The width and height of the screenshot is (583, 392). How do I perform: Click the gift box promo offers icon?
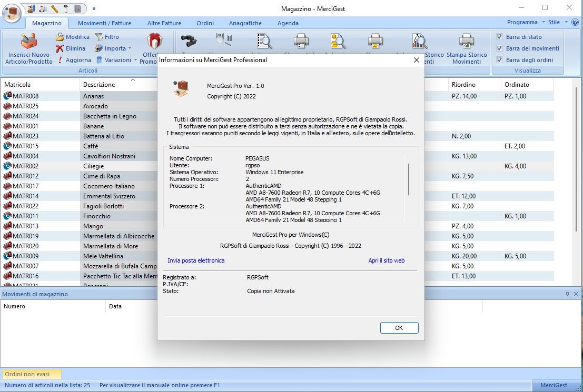[x=155, y=41]
